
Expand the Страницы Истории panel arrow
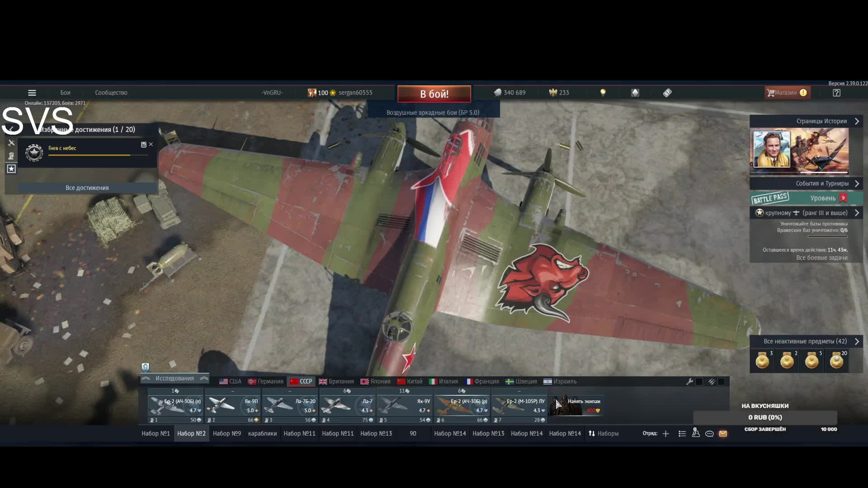(x=857, y=121)
